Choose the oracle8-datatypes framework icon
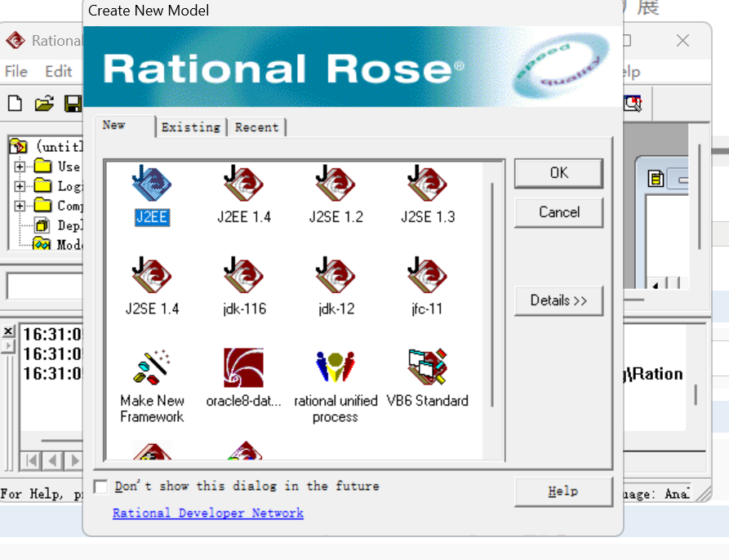 point(243,367)
